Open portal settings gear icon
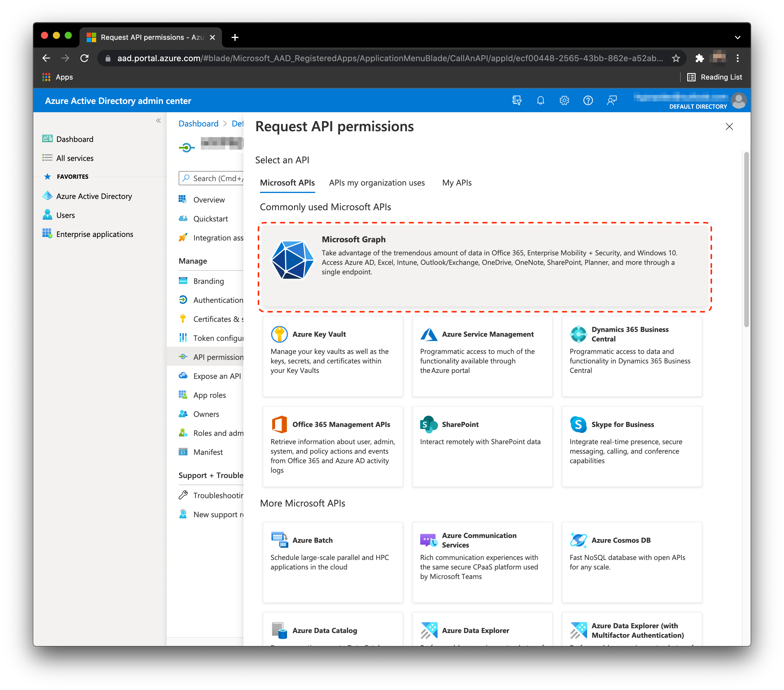This screenshot has width=784, height=690. [564, 101]
